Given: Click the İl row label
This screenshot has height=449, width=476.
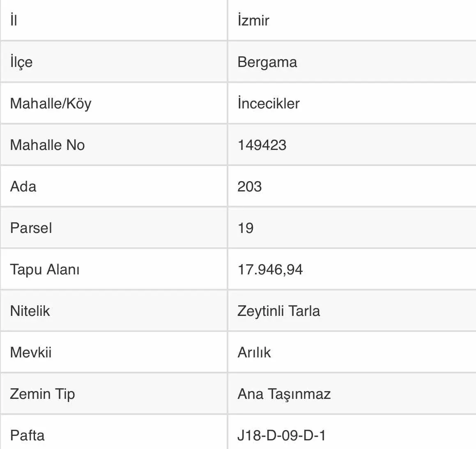Looking at the screenshot, I should [14, 20].
